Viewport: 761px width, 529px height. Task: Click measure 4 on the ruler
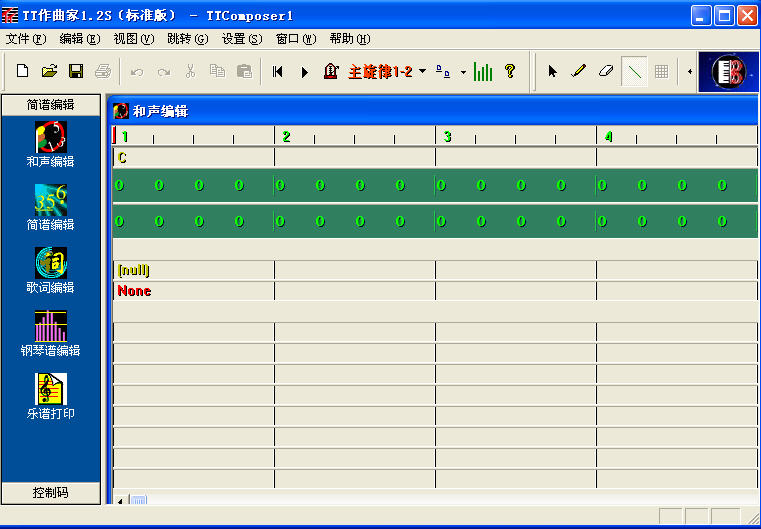coord(609,137)
